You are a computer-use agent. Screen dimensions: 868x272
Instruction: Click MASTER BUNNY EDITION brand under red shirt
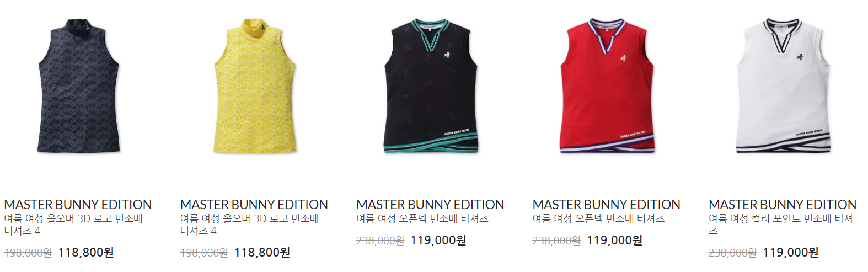(607, 205)
